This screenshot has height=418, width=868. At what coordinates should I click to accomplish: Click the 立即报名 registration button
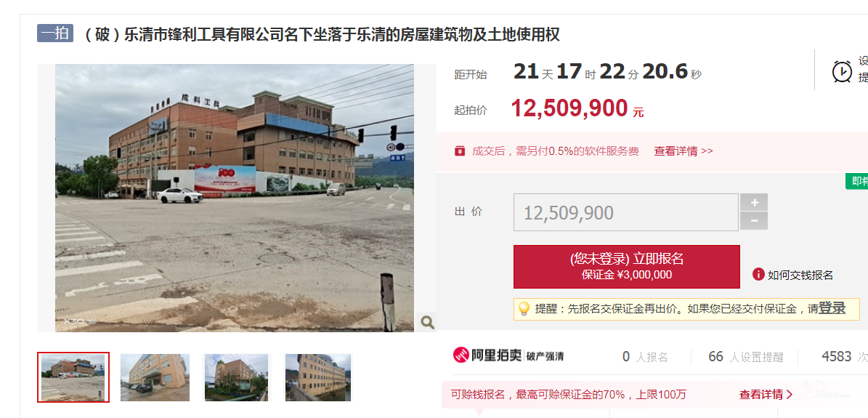(x=627, y=267)
